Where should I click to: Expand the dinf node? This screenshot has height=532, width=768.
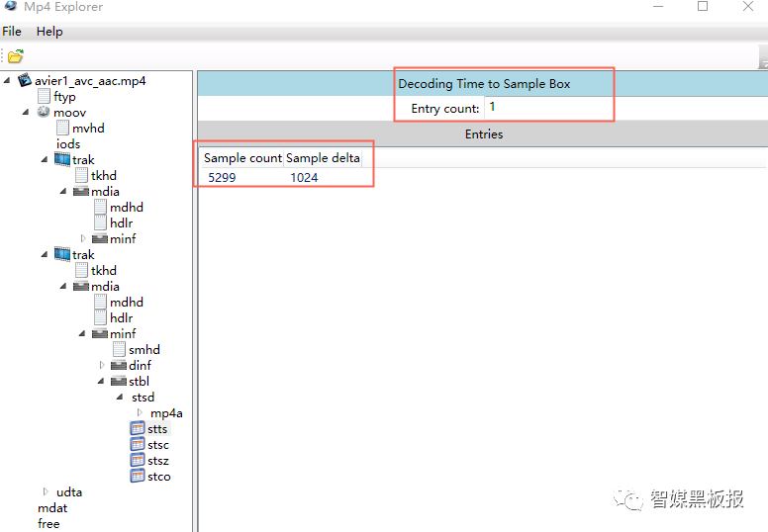coord(102,365)
